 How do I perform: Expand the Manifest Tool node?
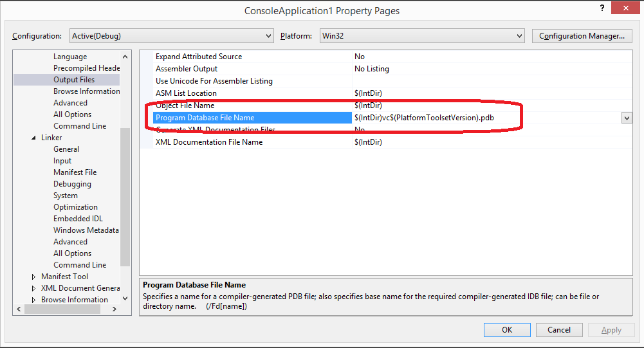[x=34, y=277]
